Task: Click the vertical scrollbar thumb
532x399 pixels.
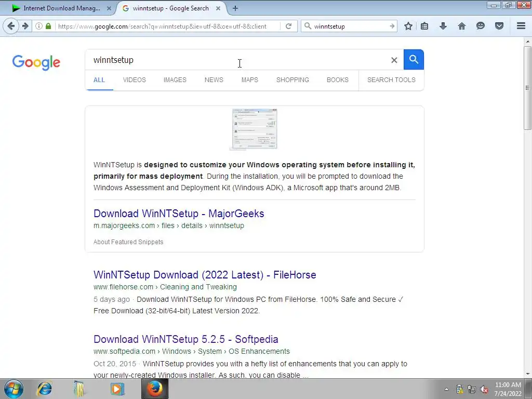Action: coord(527,88)
